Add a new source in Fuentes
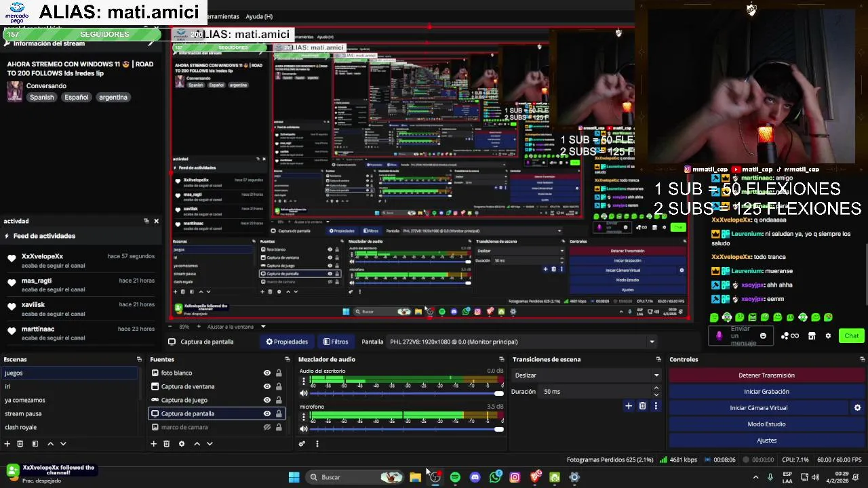Viewport: 868px width, 488px height. (154, 444)
